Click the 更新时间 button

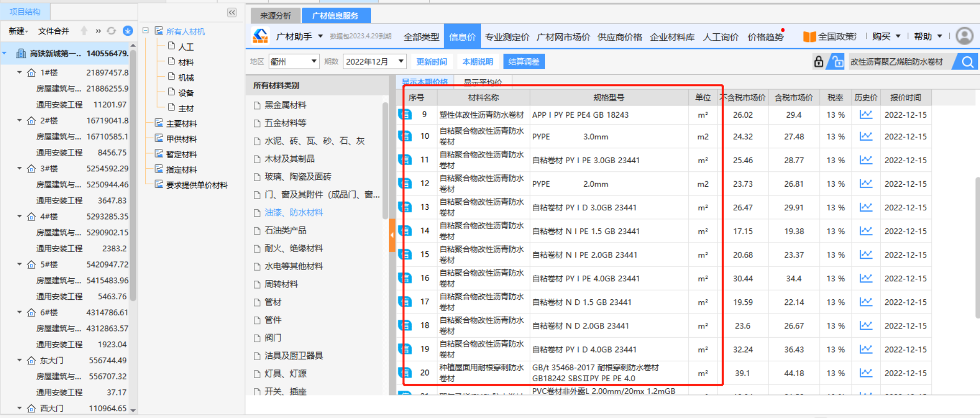[431, 62]
